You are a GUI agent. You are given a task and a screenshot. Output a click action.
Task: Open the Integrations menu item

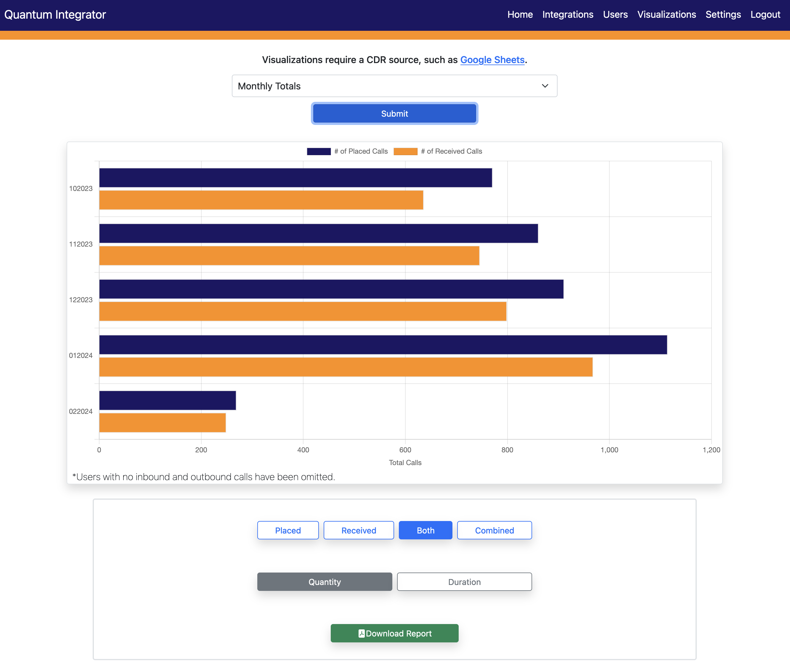(x=567, y=15)
